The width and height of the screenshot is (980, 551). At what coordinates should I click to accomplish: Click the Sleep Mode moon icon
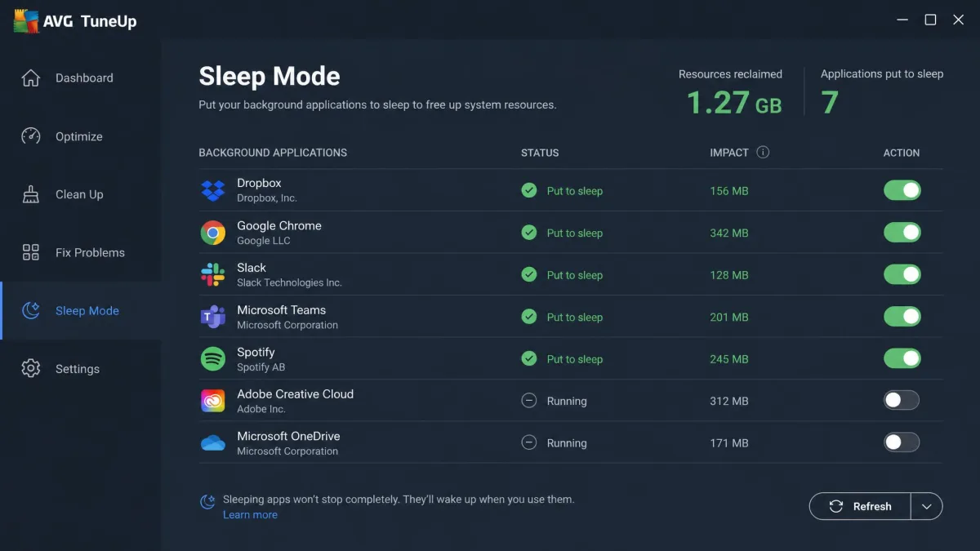[x=30, y=310]
